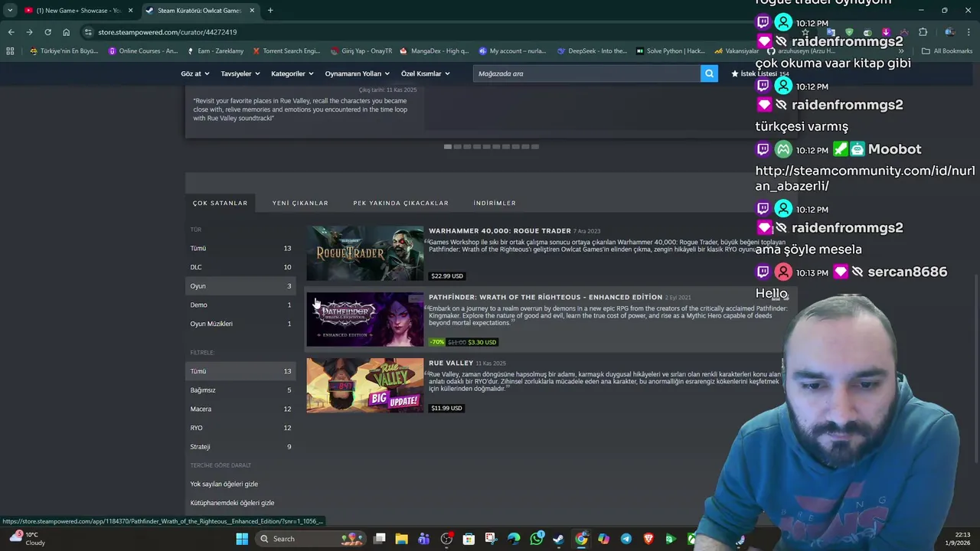Open Telegram from taskbar
Viewport: 980px width, 551px height.
click(626, 539)
